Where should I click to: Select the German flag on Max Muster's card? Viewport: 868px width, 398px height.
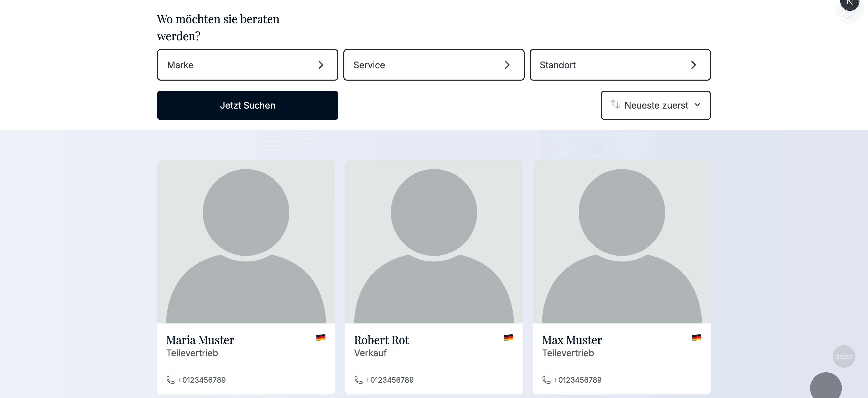pyautogui.click(x=697, y=337)
